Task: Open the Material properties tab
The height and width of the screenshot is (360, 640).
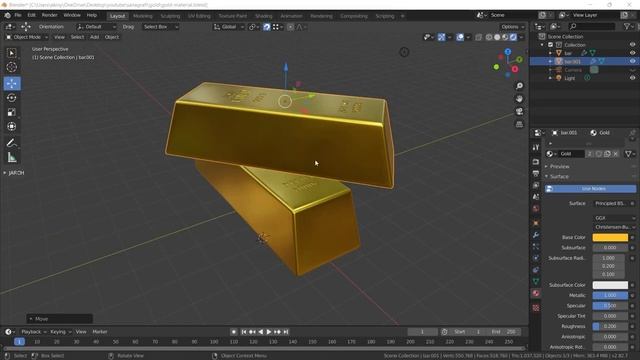Action: click(x=536, y=293)
